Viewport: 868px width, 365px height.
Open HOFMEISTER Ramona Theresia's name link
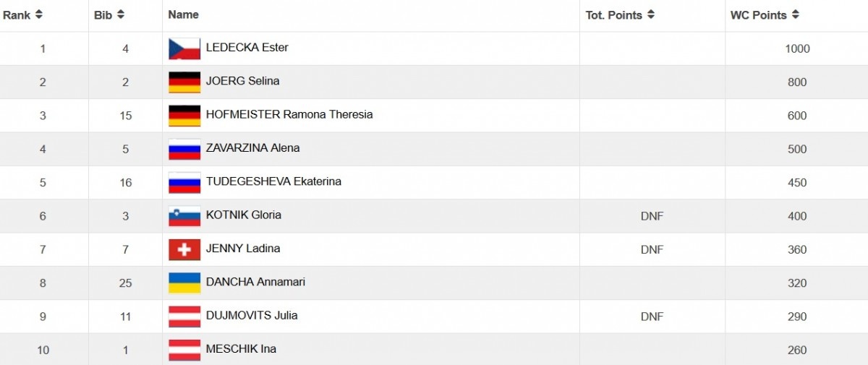pos(289,114)
